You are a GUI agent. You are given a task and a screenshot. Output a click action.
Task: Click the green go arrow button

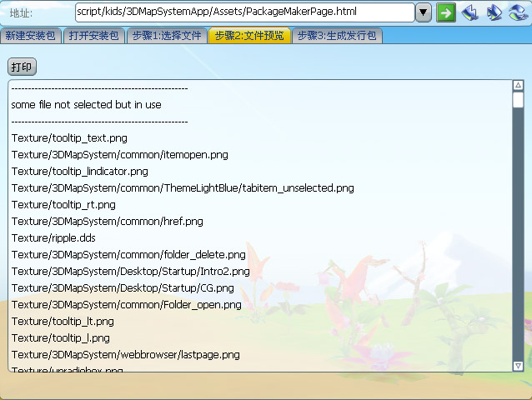tap(446, 12)
